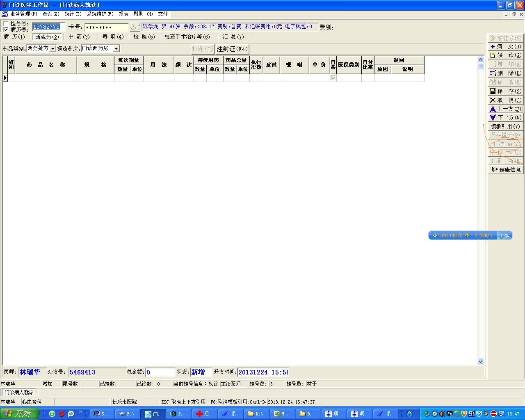
Task: Show hidden quick launch icons chevron
Action: [80, 412]
